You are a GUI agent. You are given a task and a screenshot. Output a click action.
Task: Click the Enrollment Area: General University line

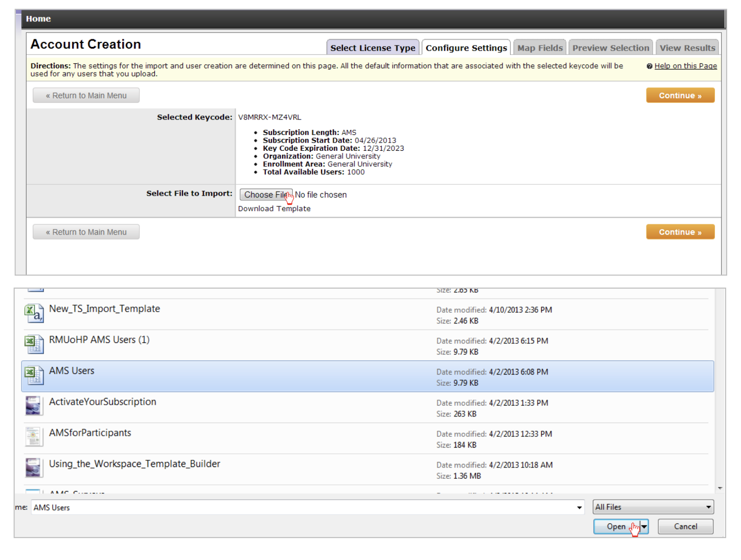[x=328, y=164]
